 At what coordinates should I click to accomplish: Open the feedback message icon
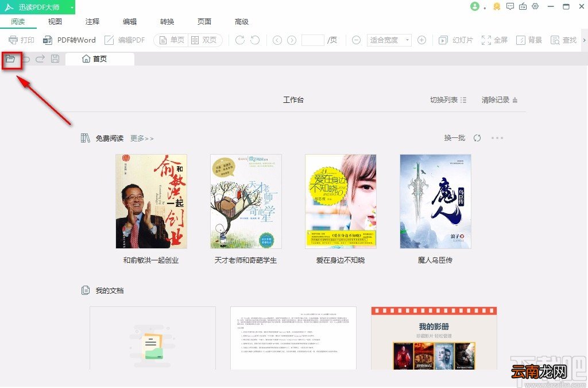[510, 6]
